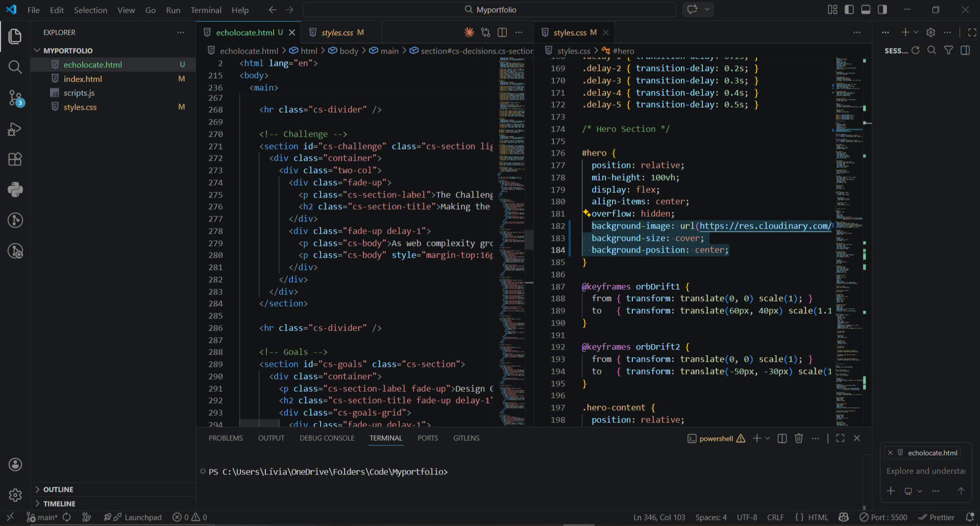This screenshot has width=980, height=526.
Task: Click Port : 5500 in status bar
Action: point(884,517)
